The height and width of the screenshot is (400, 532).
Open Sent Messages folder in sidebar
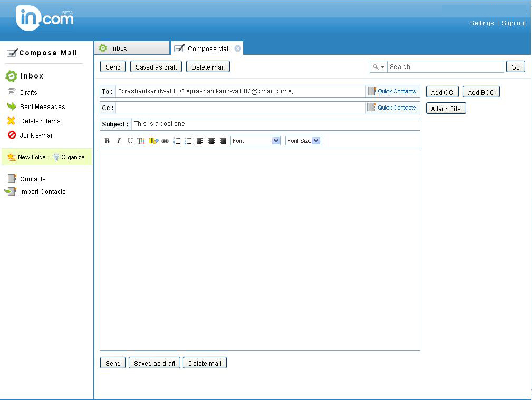coord(42,107)
